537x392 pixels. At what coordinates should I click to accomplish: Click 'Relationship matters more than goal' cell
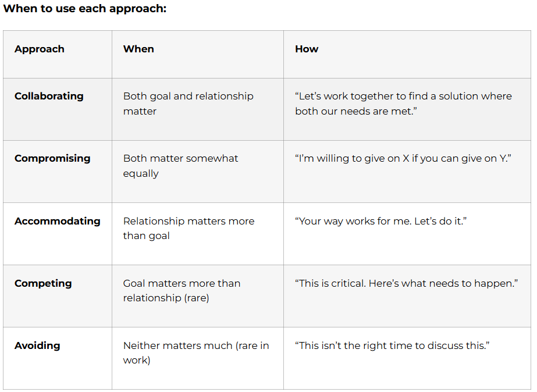pyautogui.click(x=189, y=228)
